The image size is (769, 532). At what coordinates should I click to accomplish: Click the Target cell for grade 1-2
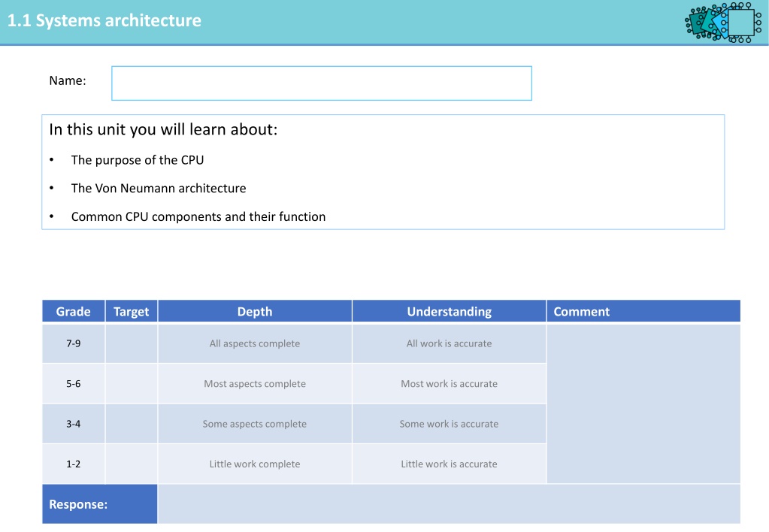tap(132, 464)
